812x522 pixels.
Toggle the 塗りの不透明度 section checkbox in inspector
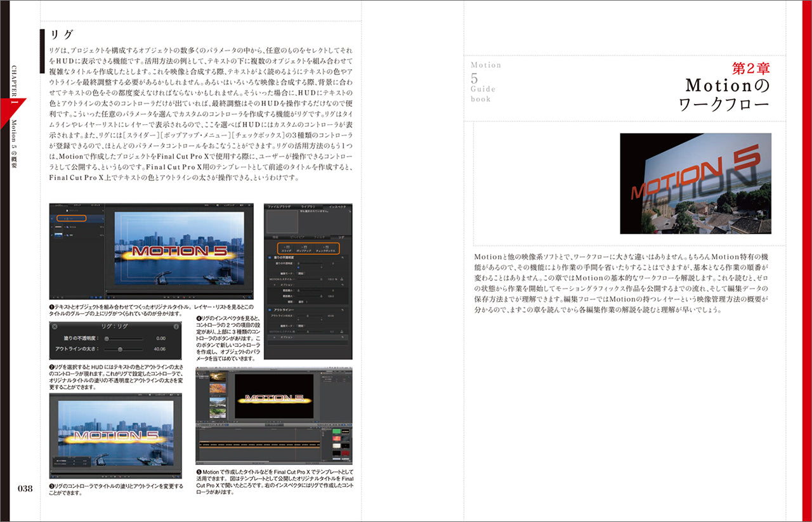[x=270, y=258]
